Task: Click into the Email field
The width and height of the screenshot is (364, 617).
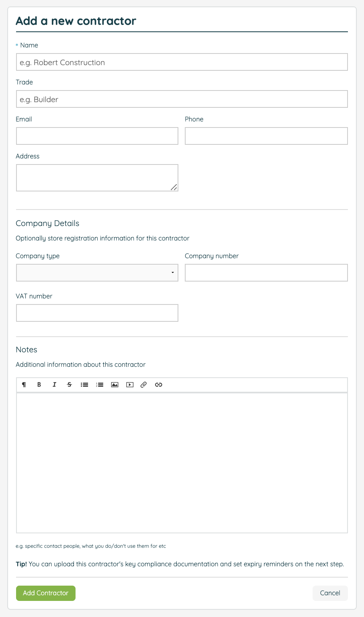Action: (97, 136)
